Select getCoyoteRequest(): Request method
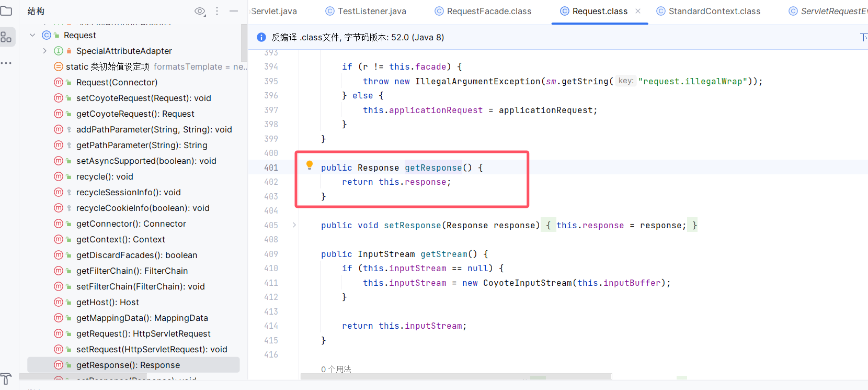 click(x=135, y=114)
